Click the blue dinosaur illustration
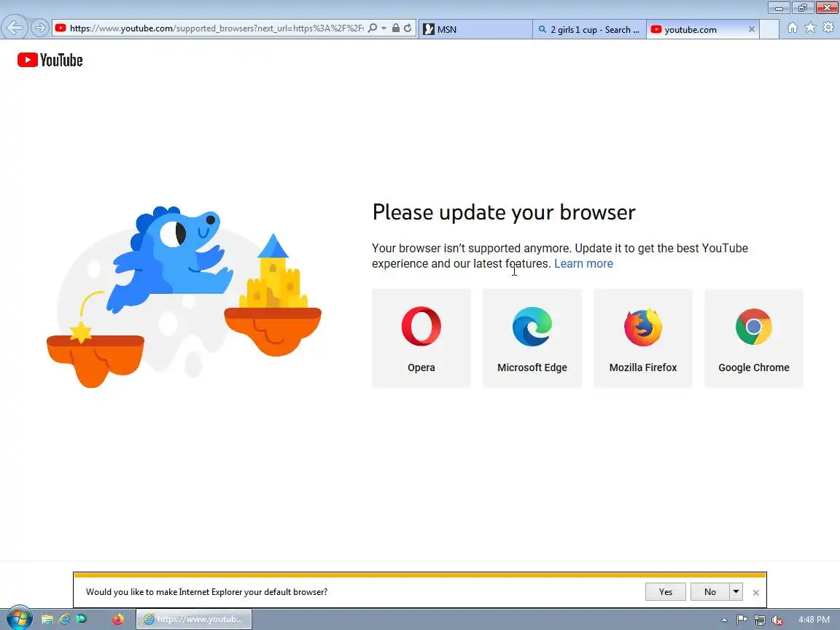This screenshot has height=630, width=840. coord(171,259)
